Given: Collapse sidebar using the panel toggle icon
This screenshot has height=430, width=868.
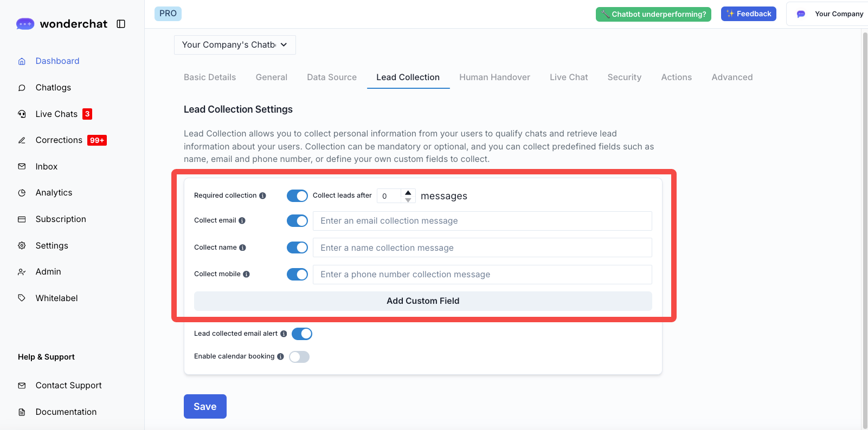Looking at the screenshot, I should click(121, 24).
